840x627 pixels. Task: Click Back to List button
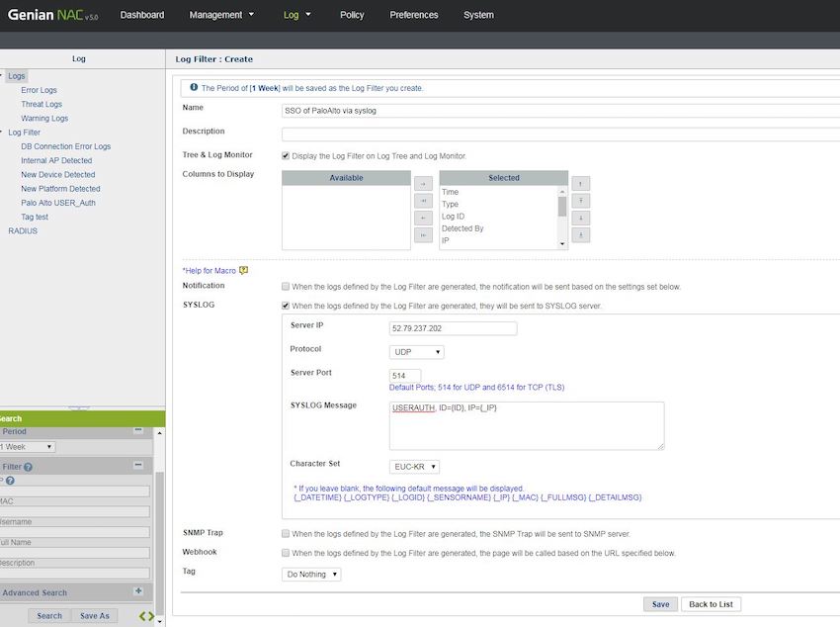tap(711, 604)
